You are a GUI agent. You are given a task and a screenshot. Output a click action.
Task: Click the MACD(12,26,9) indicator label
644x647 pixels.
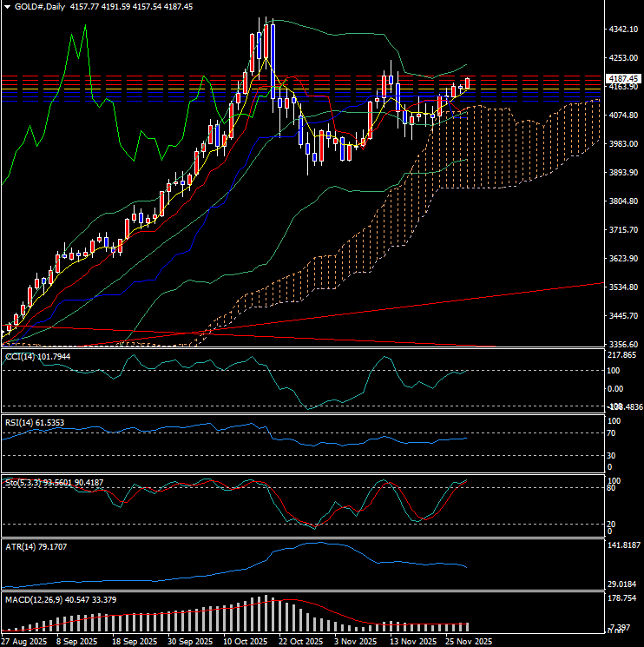pos(56,599)
